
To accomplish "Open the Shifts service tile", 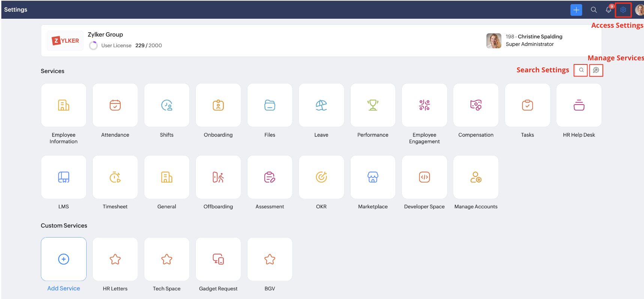I will (x=167, y=105).
